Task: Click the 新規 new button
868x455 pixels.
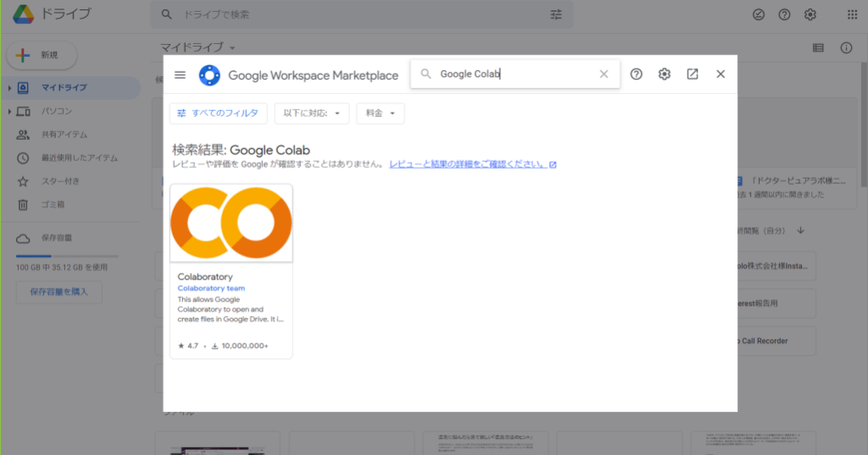Action: pos(42,55)
